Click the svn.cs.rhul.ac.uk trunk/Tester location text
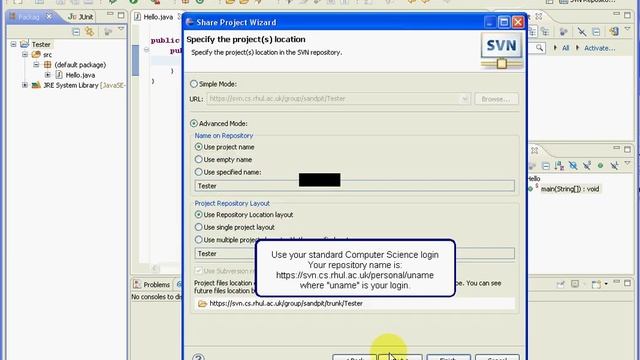 286,303
